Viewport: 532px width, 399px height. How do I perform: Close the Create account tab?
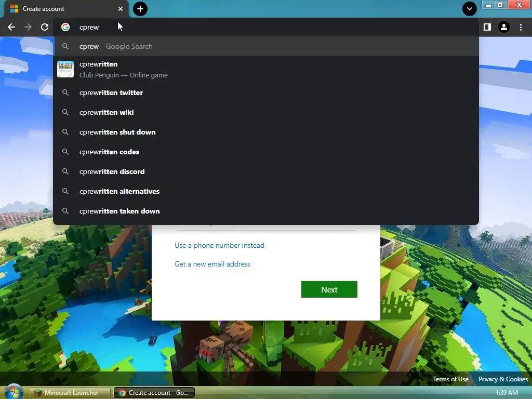pos(121,9)
